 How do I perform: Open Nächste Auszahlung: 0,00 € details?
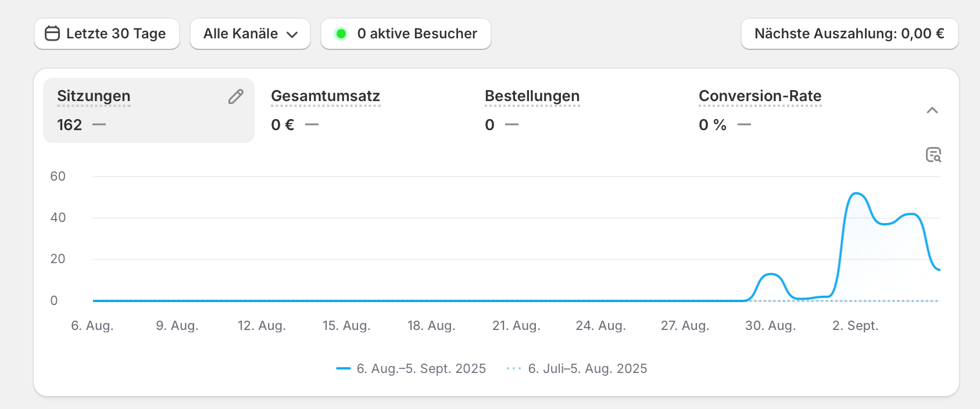pos(849,34)
